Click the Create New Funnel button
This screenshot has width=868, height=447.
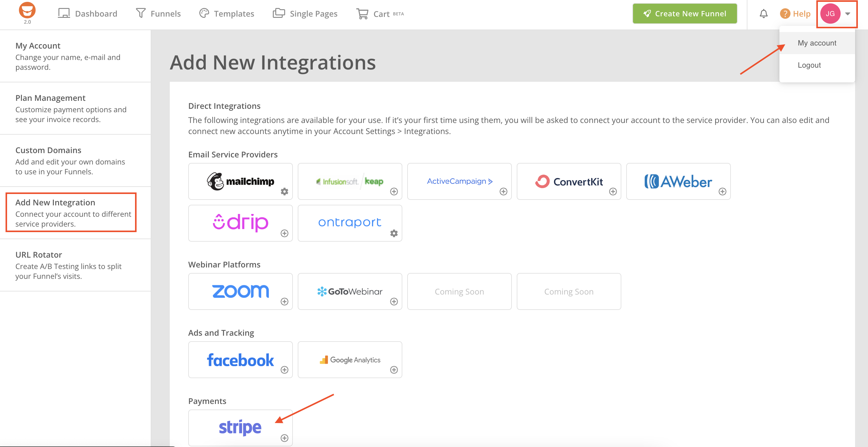click(x=684, y=14)
